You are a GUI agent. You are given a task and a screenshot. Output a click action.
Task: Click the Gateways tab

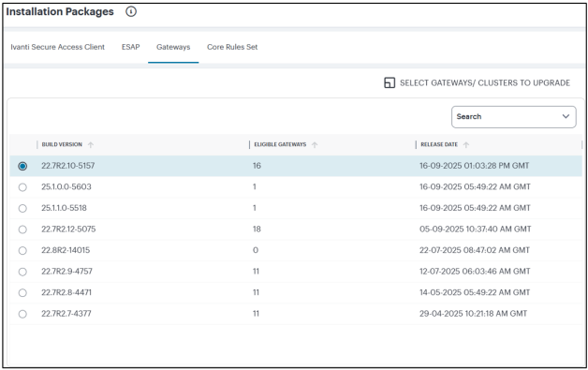(x=173, y=47)
